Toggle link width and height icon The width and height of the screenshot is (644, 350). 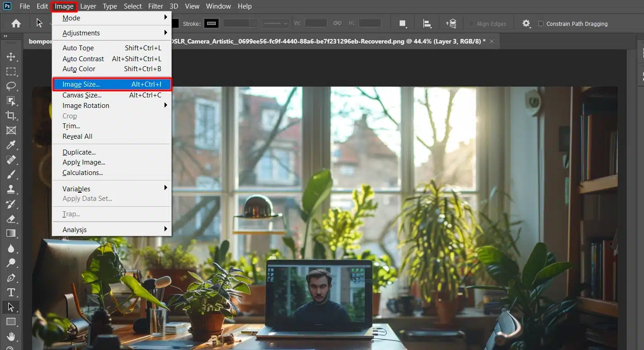pos(337,23)
